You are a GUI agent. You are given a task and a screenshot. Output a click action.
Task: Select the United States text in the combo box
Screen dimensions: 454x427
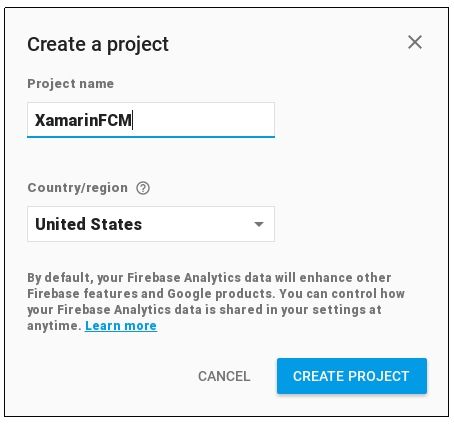click(89, 224)
